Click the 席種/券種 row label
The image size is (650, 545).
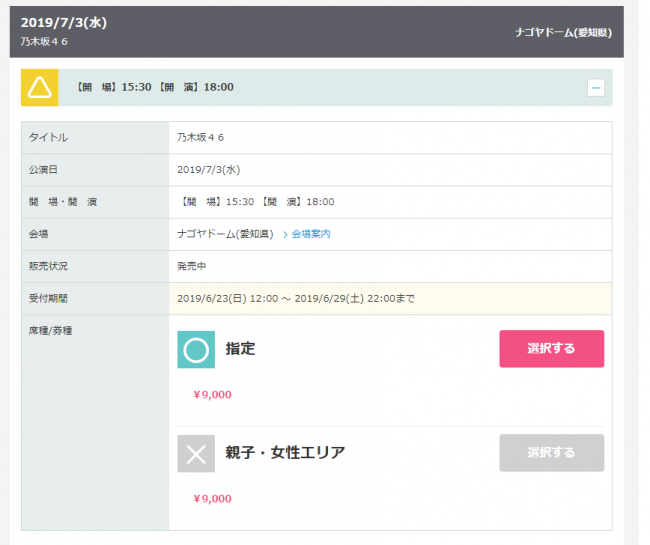[50, 331]
